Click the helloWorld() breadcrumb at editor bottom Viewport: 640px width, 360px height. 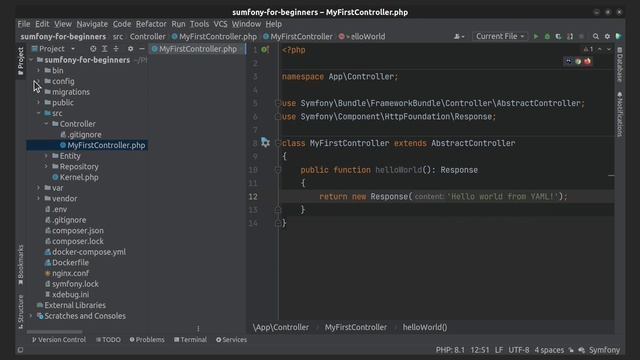[424, 327]
